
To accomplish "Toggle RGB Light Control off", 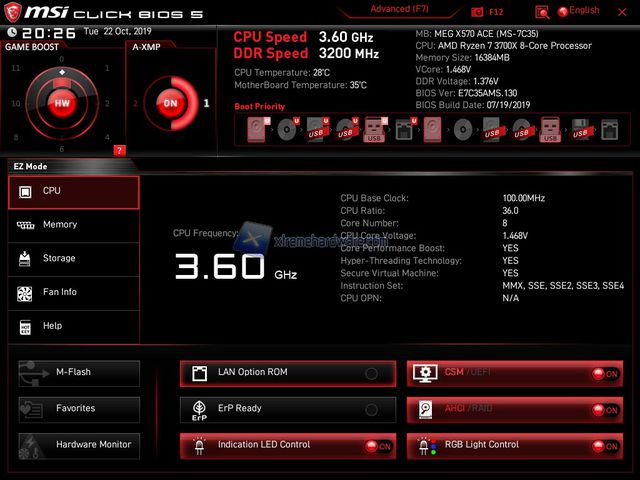I will click(605, 446).
